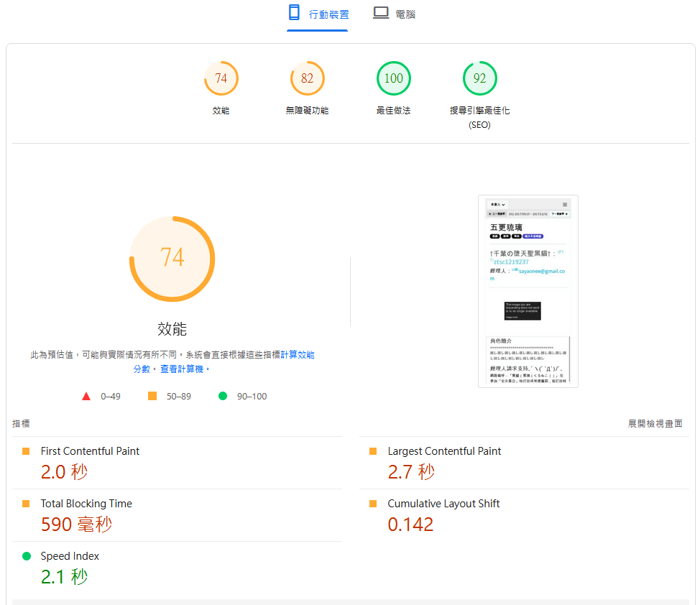Select the 最佳做法 score gauge showing 100
The image size is (700, 605).
coord(393,79)
